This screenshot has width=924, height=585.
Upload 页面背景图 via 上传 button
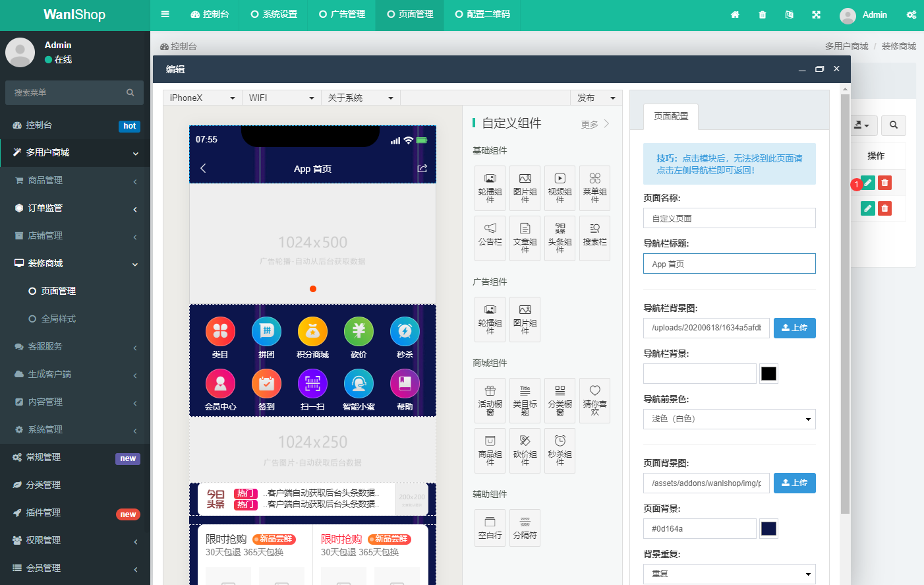[794, 483]
